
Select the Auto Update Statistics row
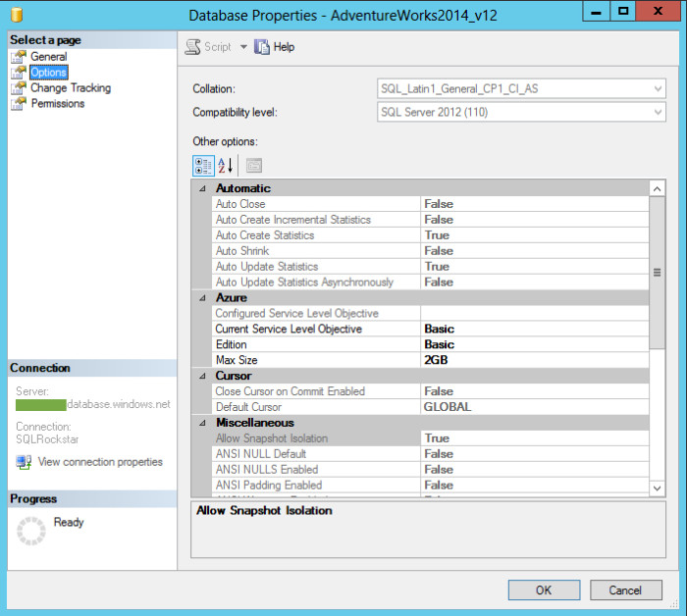click(x=430, y=267)
